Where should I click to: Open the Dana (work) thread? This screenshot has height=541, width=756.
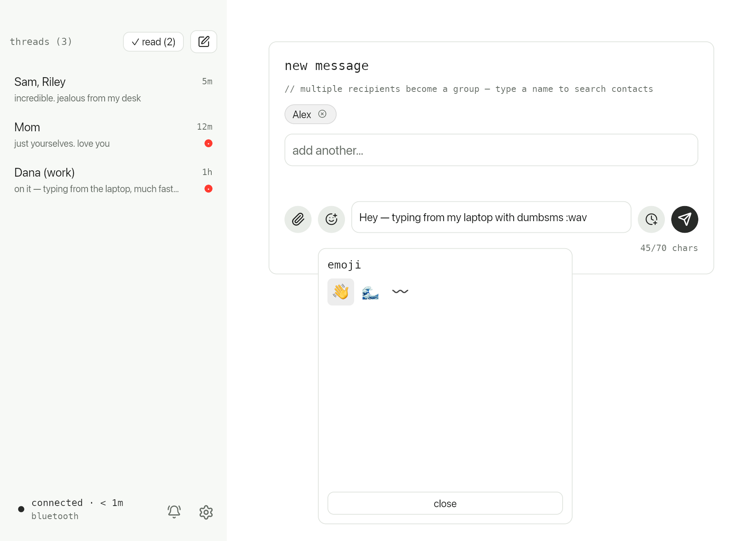coord(113,180)
